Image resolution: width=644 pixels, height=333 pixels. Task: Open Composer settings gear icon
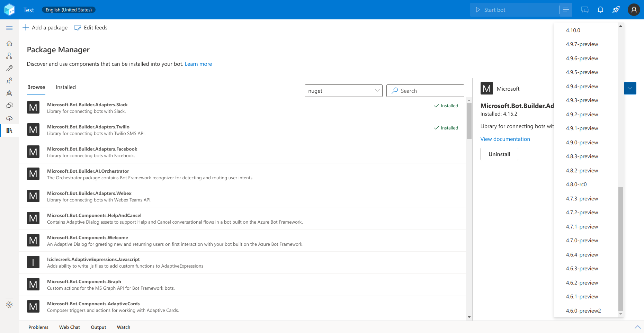click(9, 305)
